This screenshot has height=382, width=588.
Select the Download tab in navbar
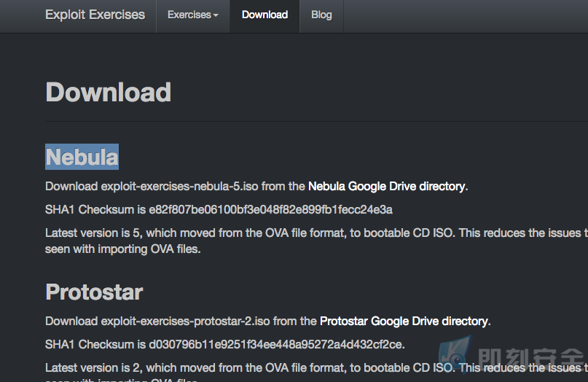(x=264, y=15)
